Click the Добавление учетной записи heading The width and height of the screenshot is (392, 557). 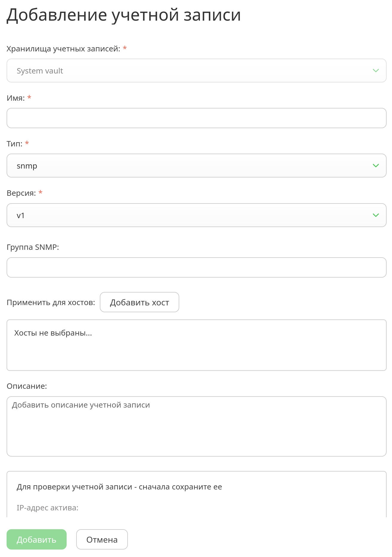click(124, 15)
